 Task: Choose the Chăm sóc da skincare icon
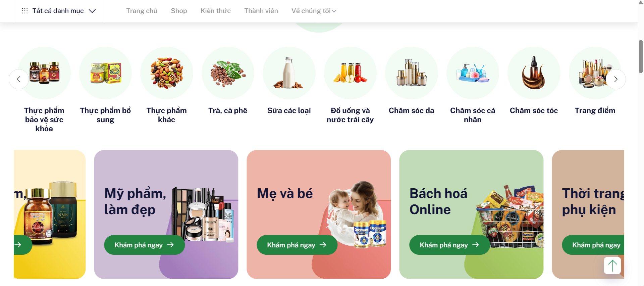pos(411,73)
